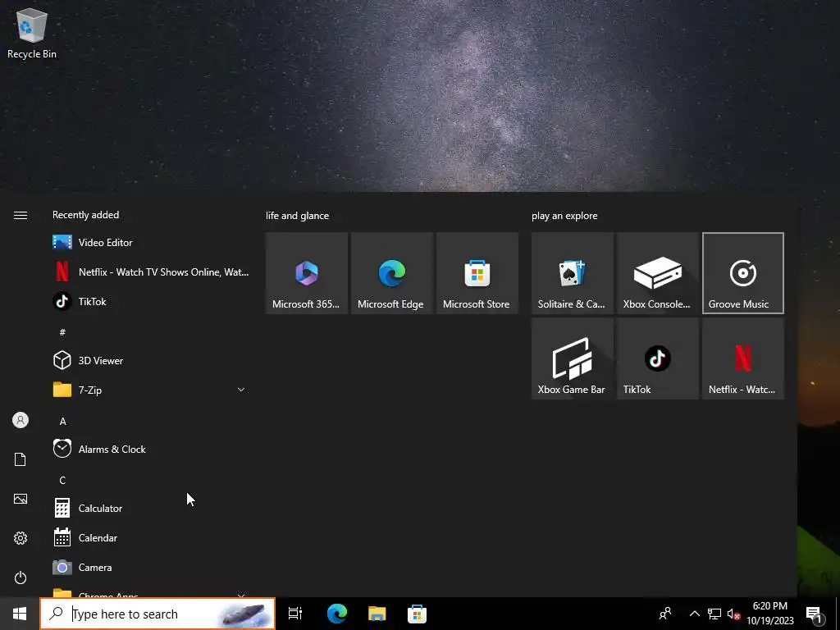Open Documents from Start sidebar
This screenshot has height=630, width=840.
(21, 459)
